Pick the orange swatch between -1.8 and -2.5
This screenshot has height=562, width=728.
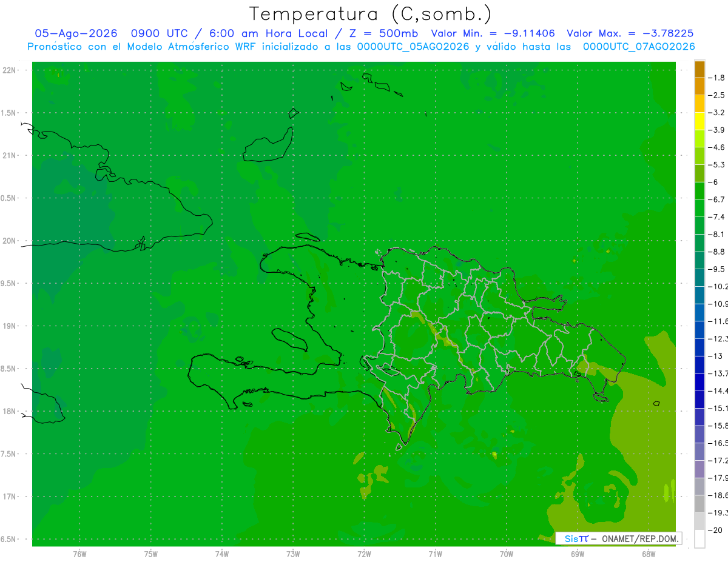coord(699,86)
